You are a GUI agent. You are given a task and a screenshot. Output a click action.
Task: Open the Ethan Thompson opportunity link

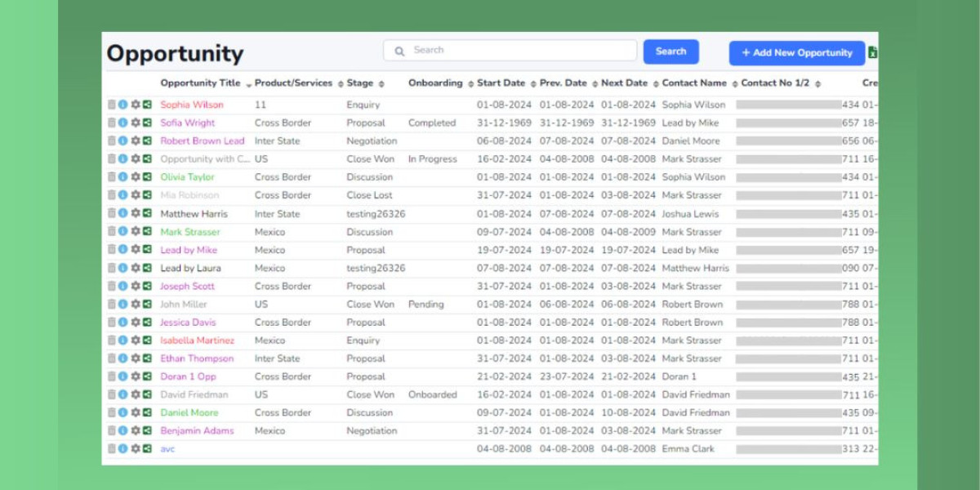197,359
